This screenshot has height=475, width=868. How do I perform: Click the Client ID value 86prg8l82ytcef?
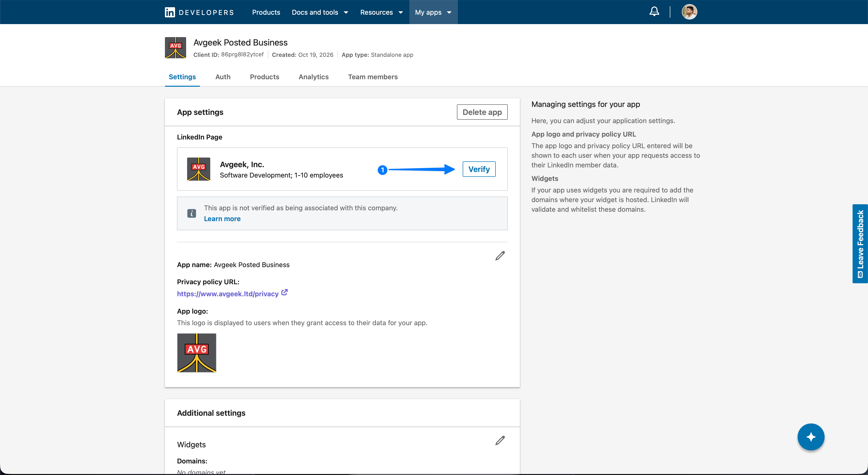click(242, 54)
